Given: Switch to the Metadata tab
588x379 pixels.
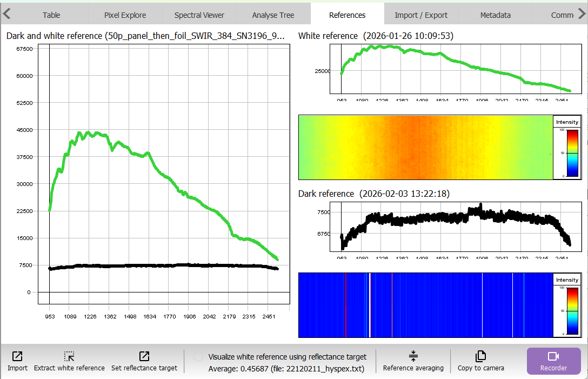Looking at the screenshot, I should click(x=495, y=15).
